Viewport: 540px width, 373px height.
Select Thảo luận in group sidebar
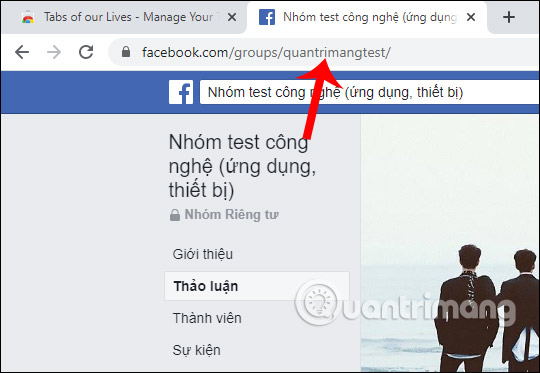coord(257,286)
